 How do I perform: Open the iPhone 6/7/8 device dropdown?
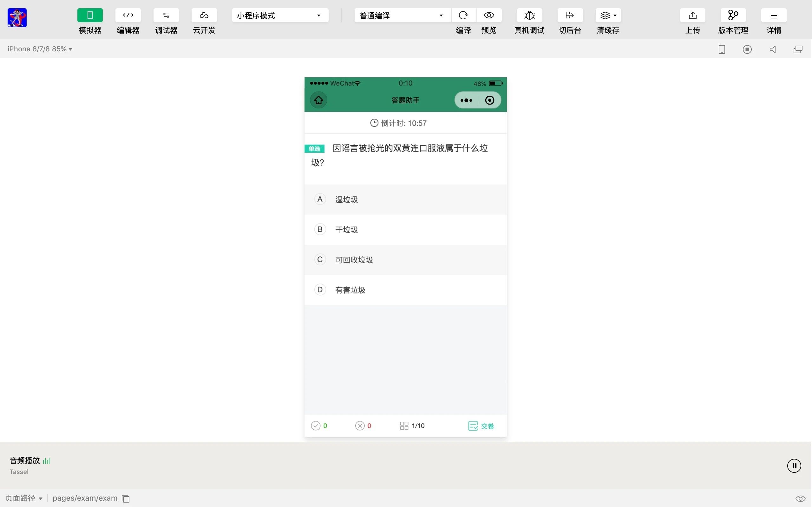point(40,49)
